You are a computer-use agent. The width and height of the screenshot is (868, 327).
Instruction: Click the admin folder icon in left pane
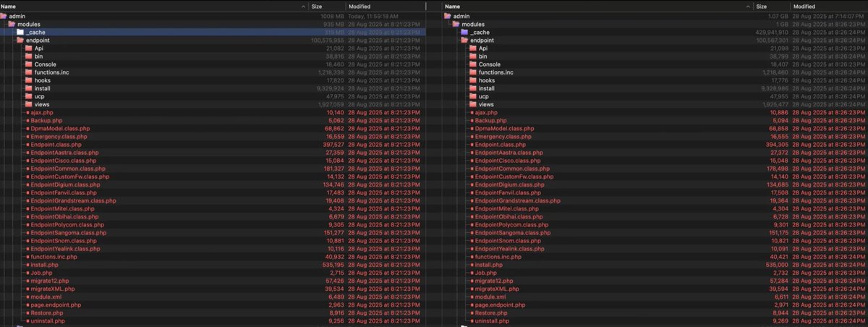[4, 15]
